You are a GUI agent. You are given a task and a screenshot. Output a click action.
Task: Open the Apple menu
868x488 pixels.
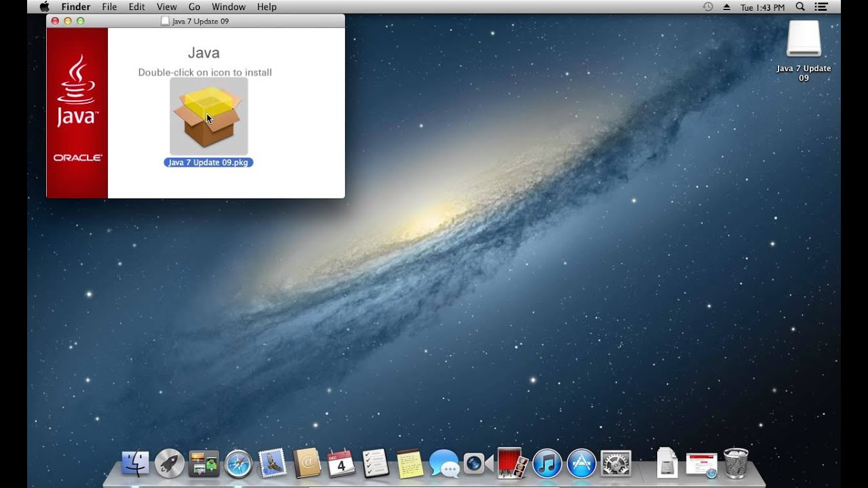tap(45, 7)
